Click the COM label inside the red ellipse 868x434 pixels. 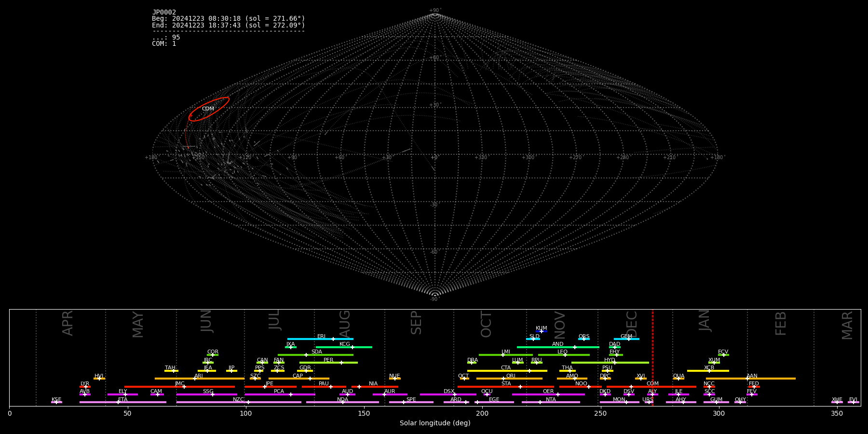coord(208,109)
